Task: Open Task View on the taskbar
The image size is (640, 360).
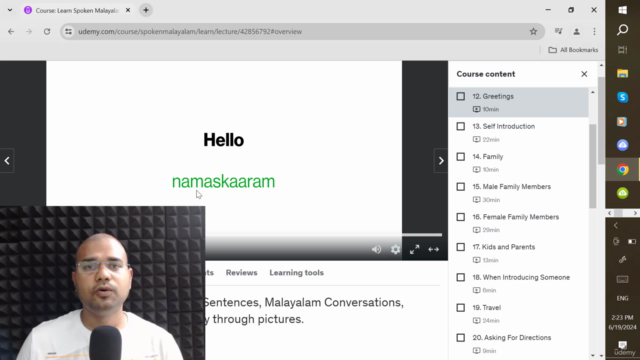Action: pyautogui.click(x=622, y=50)
